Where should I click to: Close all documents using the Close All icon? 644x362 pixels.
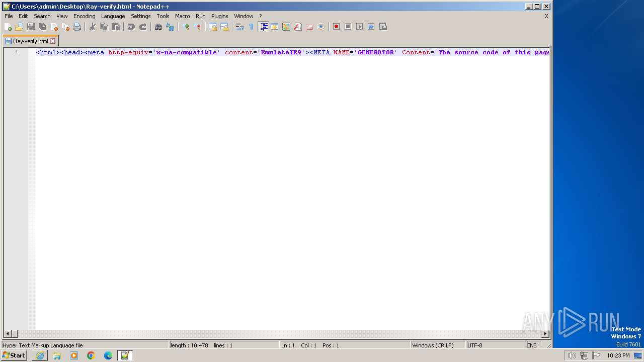(65, 27)
